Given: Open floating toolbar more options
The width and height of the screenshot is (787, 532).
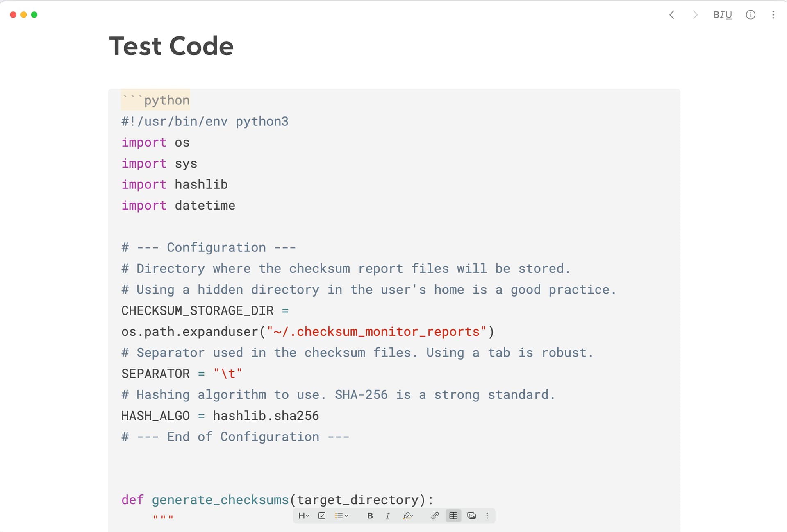Looking at the screenshot, I should [487, 516].
